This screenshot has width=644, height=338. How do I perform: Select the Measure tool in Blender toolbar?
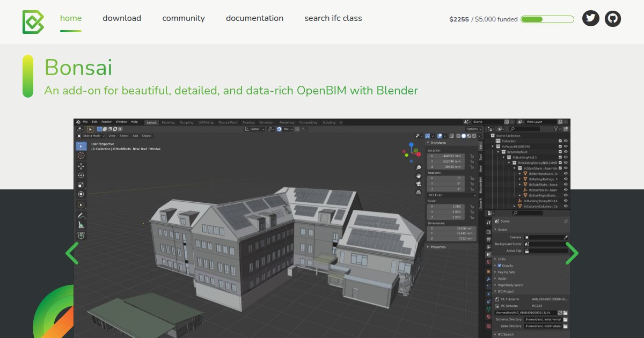pyautogui.click(x=81, y=225)
